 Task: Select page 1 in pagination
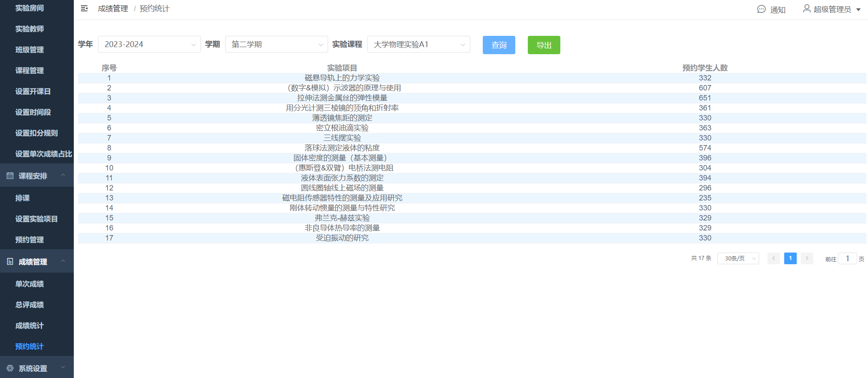tap(790, 258)
